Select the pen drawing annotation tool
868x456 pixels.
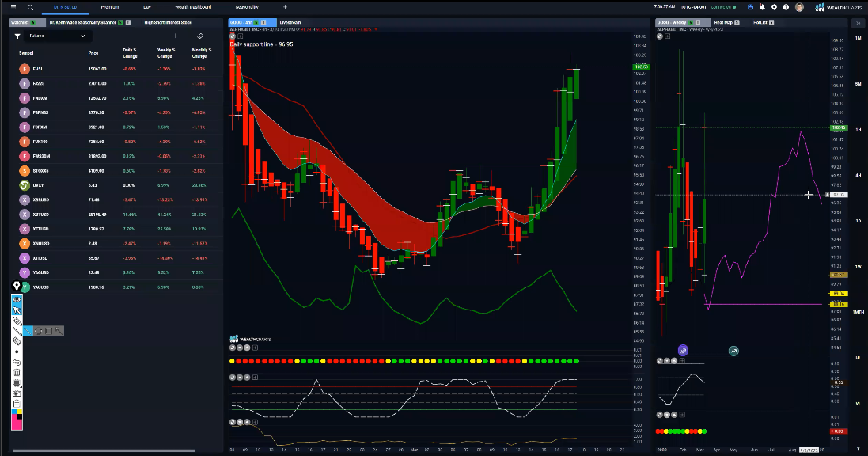pos(17,321)
